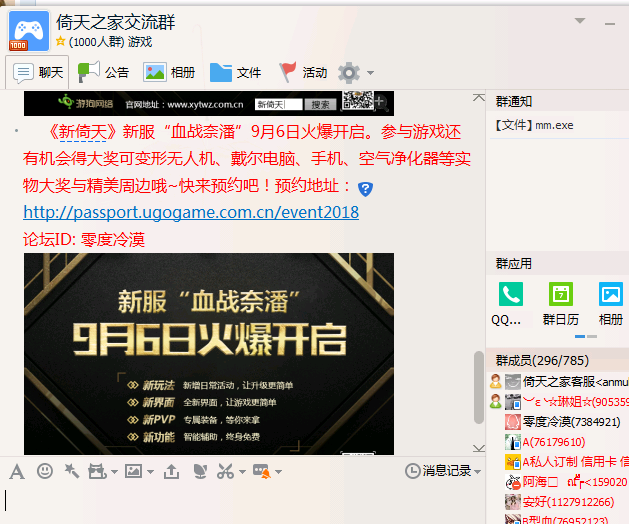629x524 pixels.
Task: Click the scissors screenshot icon
Action: pyautogui.click(x=225, y=471)
